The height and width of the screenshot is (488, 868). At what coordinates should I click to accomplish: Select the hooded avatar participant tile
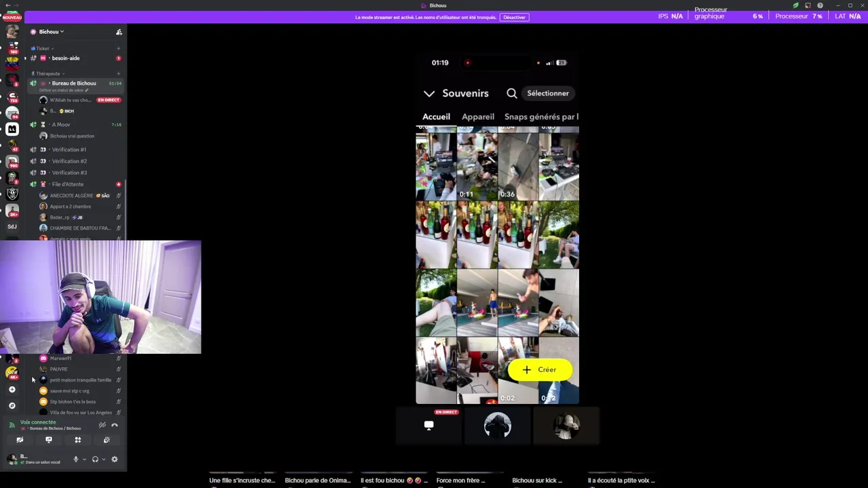click(x=497, y=426)
